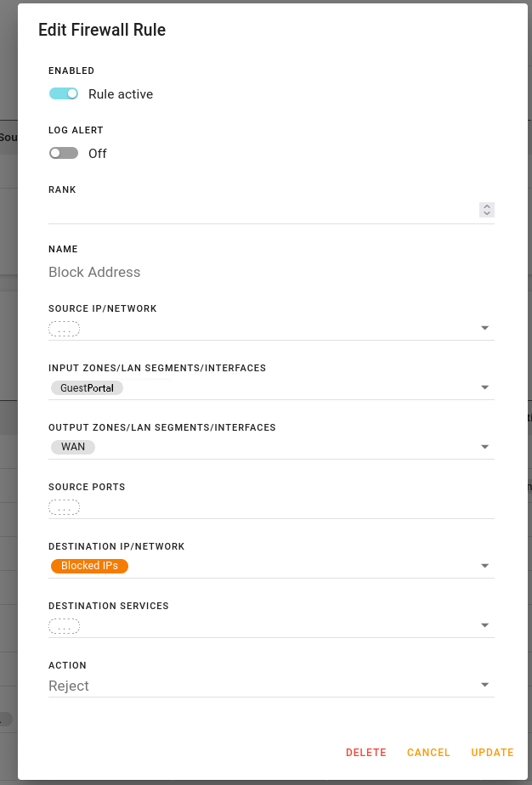Open the Destination Services dropdown arrow
The width and height of the screenshot is (532, 785).
(x=484, y=625)
